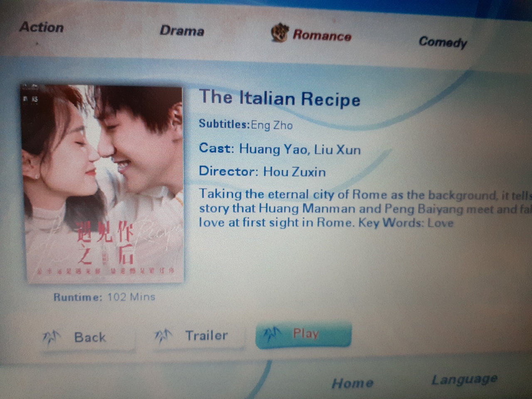Image resolution: width=532 pixels, height=399 pixels.
Task: Click the Subtitles Eng Zho line
Action: pyautogui.click(x=246, y=124)
